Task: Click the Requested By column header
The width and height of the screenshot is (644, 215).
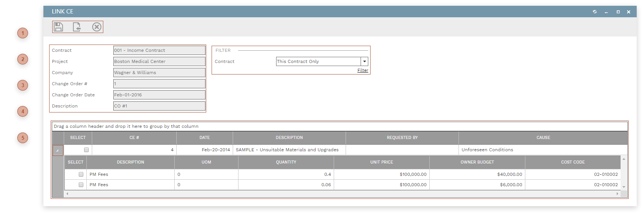Action: [x=402, y=137]
